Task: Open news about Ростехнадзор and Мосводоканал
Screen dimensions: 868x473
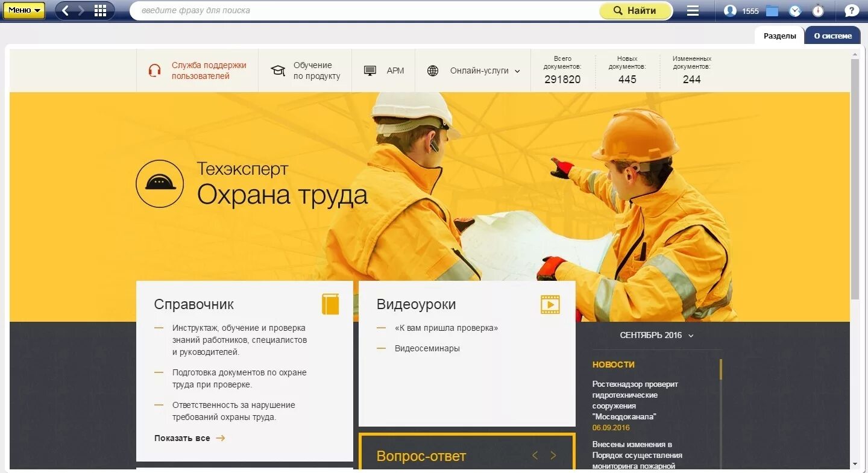Action: pyautogui.click(x=635, y=400)
